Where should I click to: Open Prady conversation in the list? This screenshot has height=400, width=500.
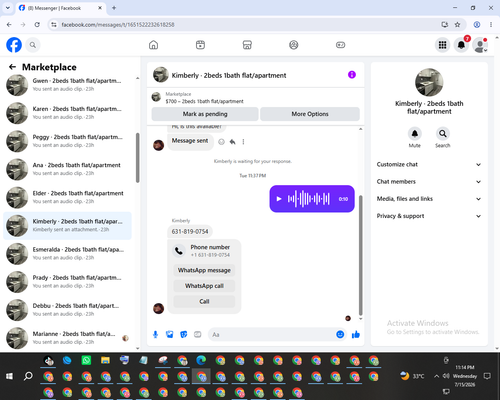coord(67,282)
